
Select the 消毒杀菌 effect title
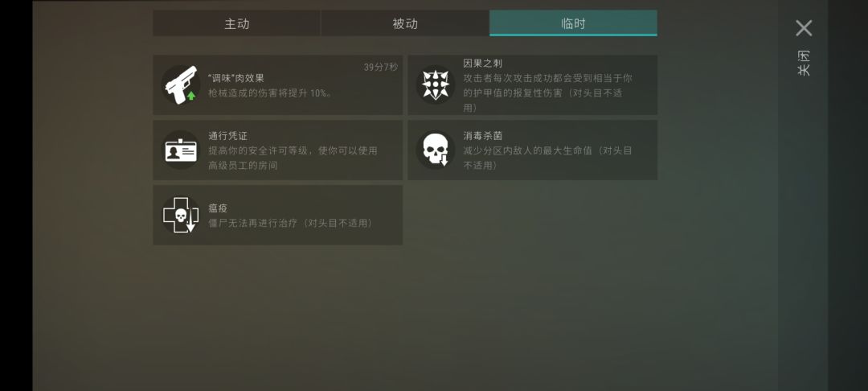[x=483, y=136]
